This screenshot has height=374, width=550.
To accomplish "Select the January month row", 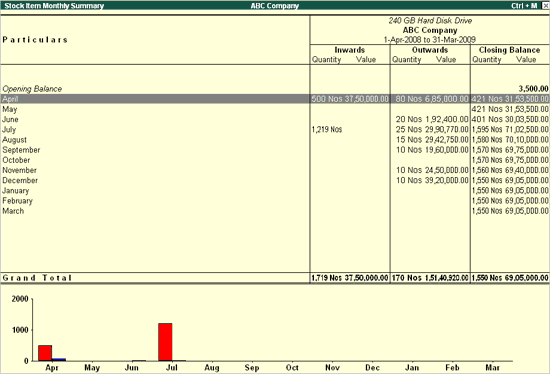I will click(275, 191).
